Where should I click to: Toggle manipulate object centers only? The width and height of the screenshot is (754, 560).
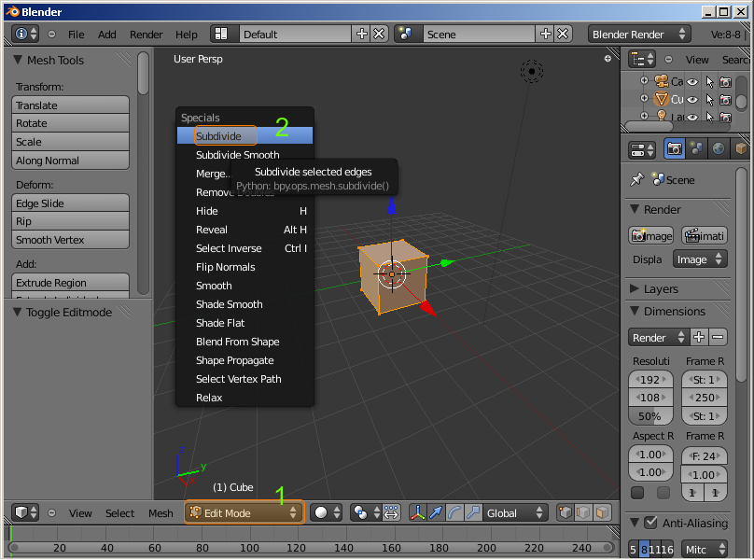[x=391, y=512]
